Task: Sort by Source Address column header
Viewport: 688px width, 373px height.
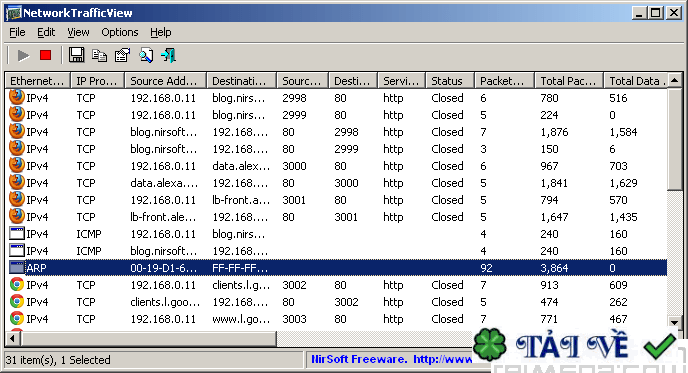Action: coord(165,81)
